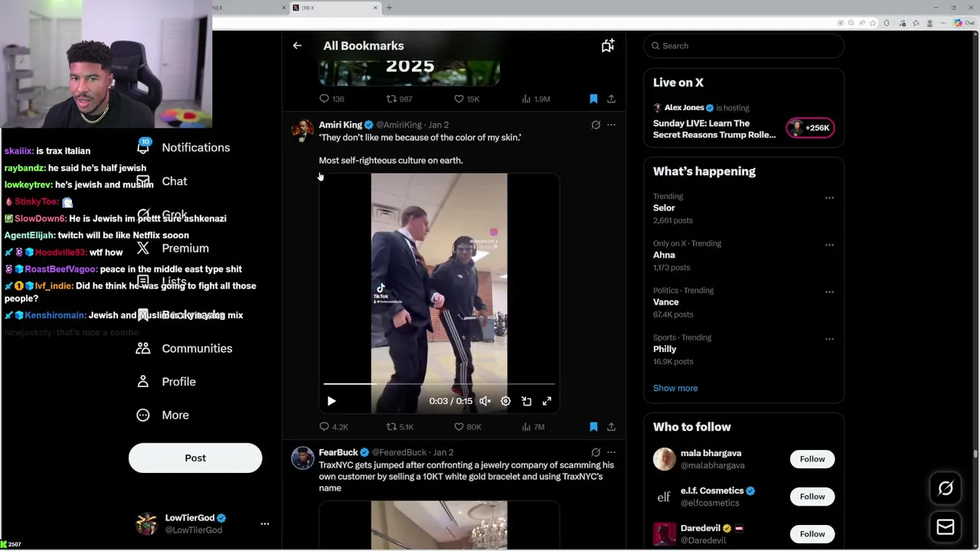This screenshot has width=980, height=551.
Task: Open Communities in sidebar
Action: [185, 348]
